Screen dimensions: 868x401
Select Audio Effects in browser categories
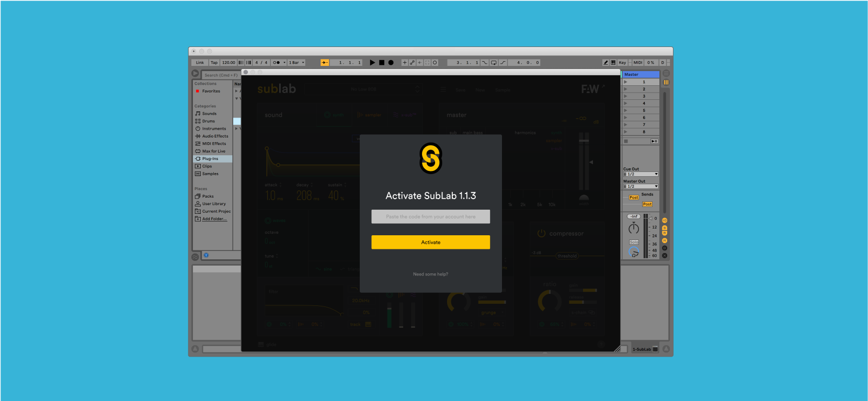click(215, 136)
